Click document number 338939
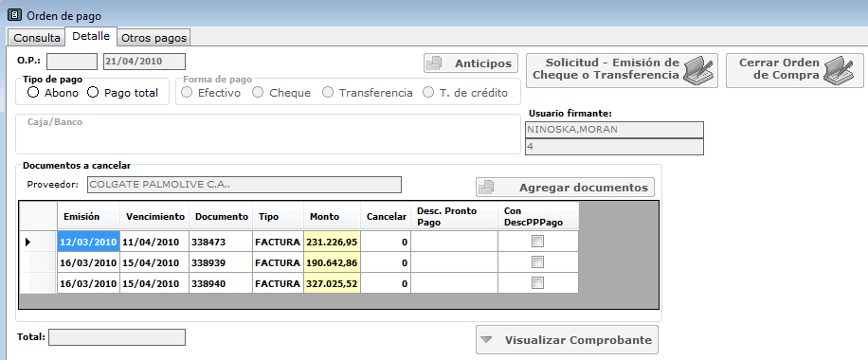The width and height of the screenshot is (868, 360). pyautogui.click(x=221, y=262)
